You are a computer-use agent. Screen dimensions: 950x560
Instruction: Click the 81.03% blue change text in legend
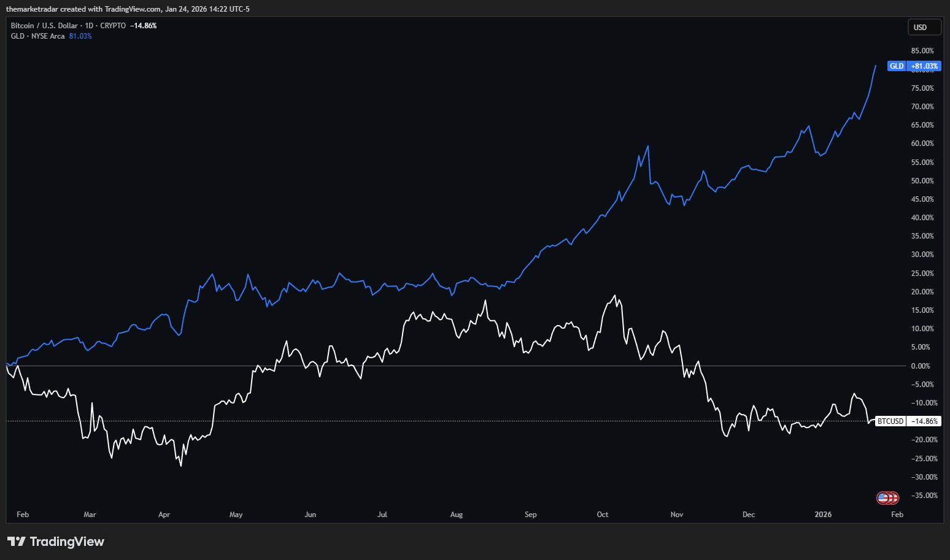coord(80,36)
